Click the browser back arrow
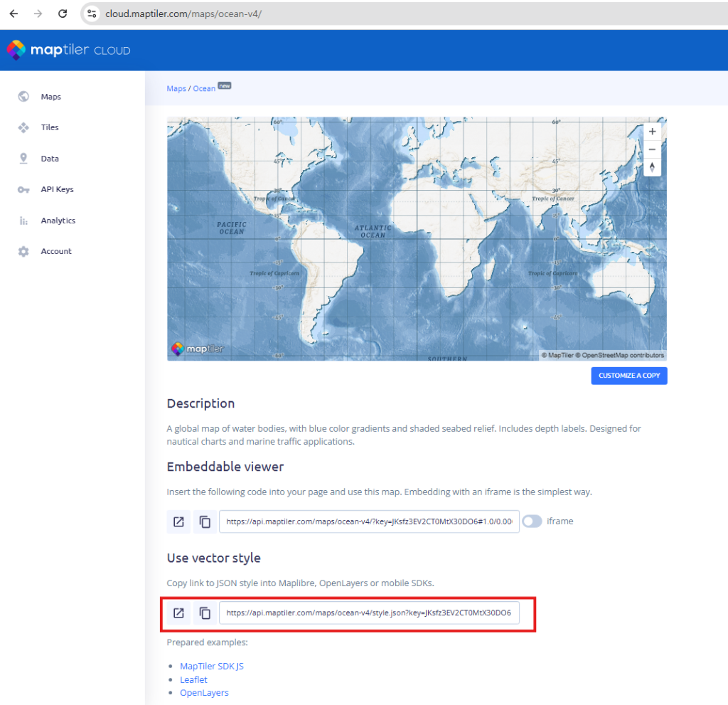 14,14
